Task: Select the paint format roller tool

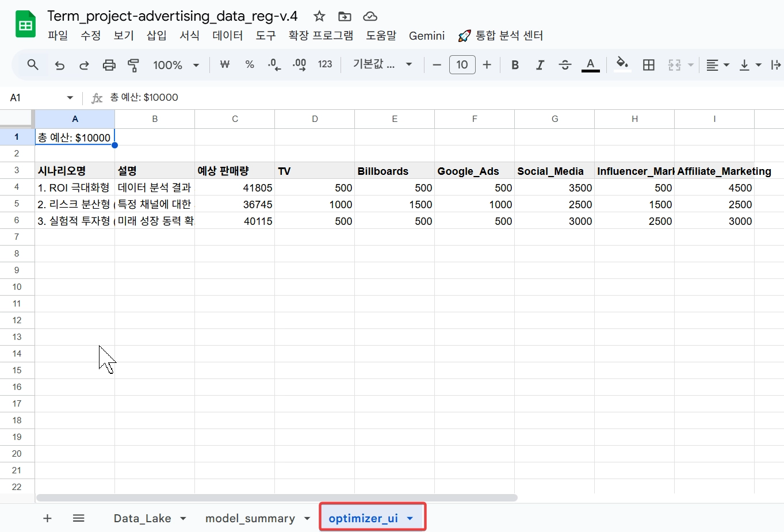Action: click(x=133, y=65)
